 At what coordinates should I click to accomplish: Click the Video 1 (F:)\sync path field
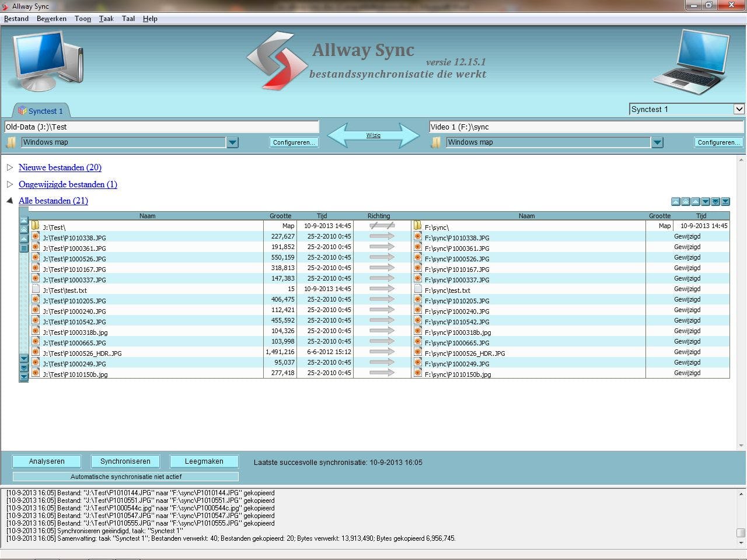587,127
